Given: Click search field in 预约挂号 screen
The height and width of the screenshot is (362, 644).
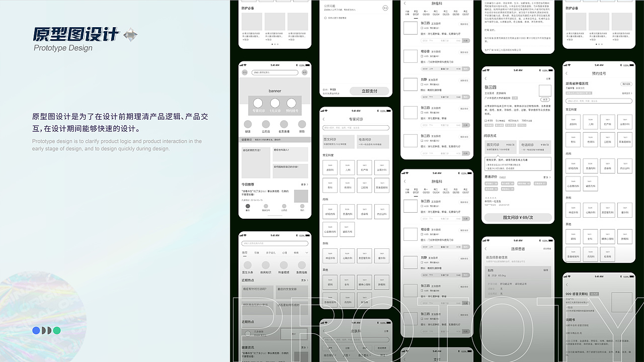Looking at the screenshot, I should (599, 101).
